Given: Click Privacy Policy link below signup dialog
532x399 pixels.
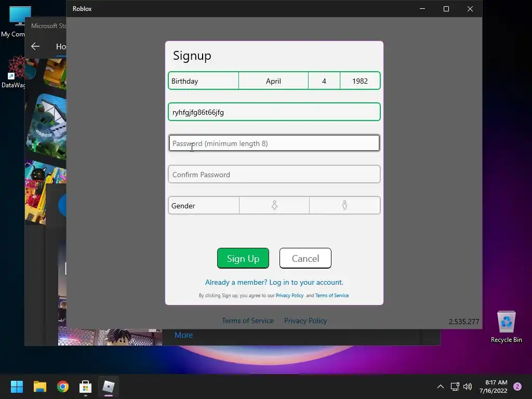Looking at the screenshot, I should tap(305, 321).
